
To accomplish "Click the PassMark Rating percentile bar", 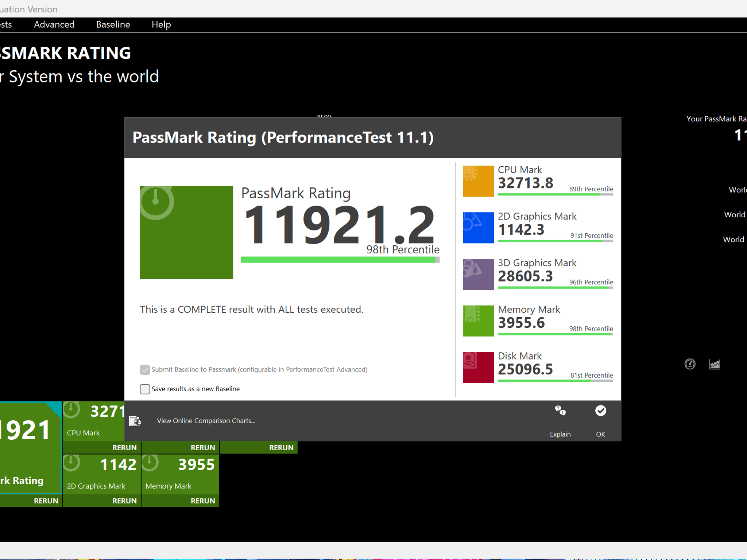I will 340,260.
